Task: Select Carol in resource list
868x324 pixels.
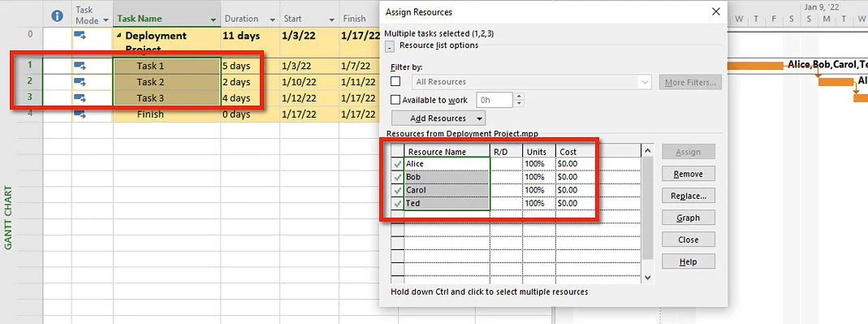Action: click(447, 191)
